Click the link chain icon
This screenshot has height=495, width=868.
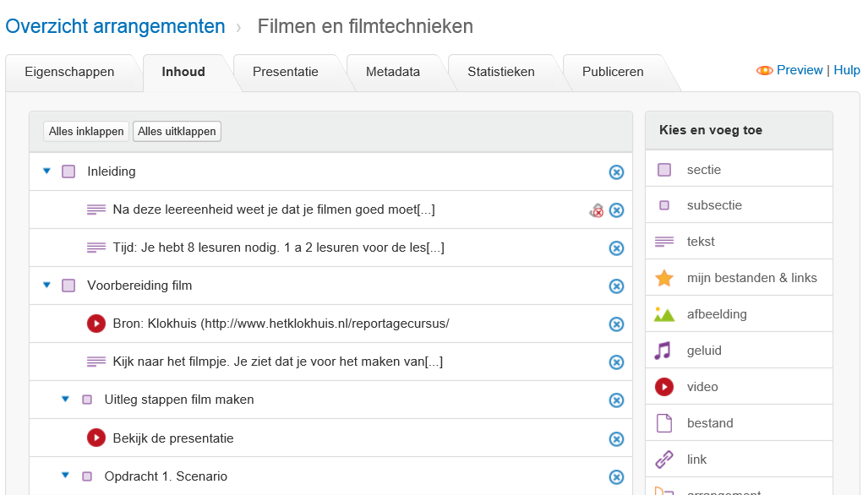(x=664, y=460)
